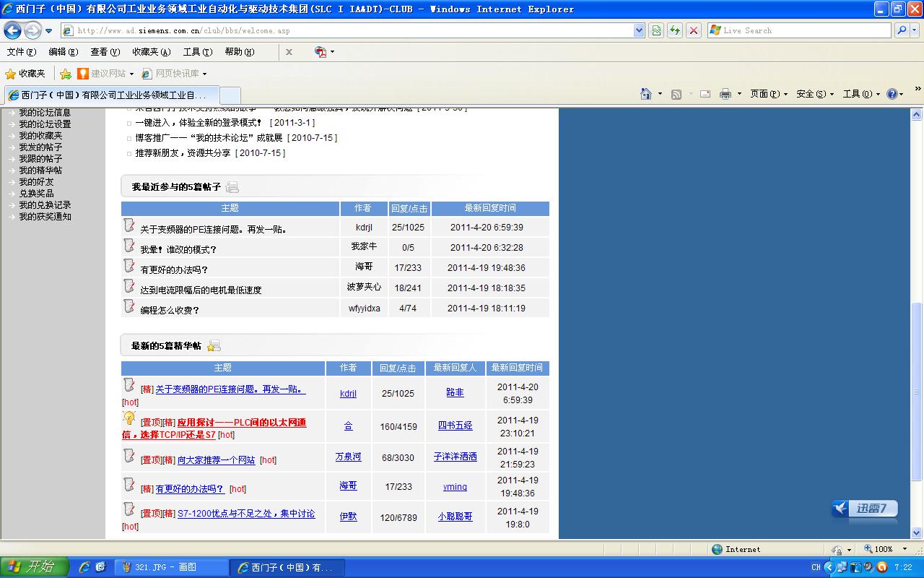Click the red PDF converter toolbar icon
Viewport: 924px width, 578px height.
click(321, 52)
